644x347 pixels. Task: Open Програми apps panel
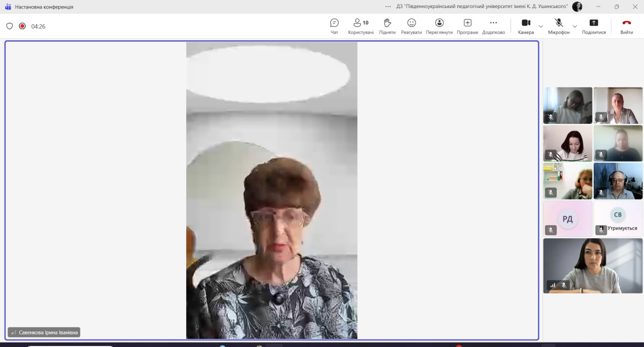pyautogui.click(x=467, y=26)
